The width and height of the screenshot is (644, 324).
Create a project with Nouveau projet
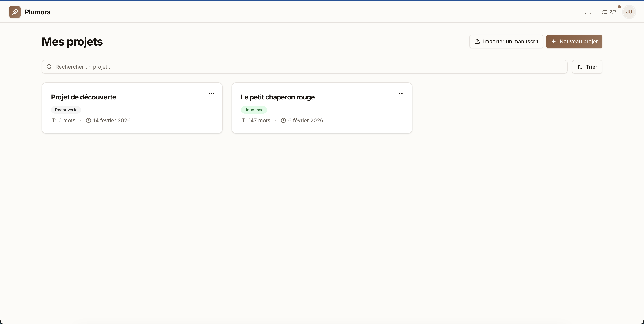(574, 41)
